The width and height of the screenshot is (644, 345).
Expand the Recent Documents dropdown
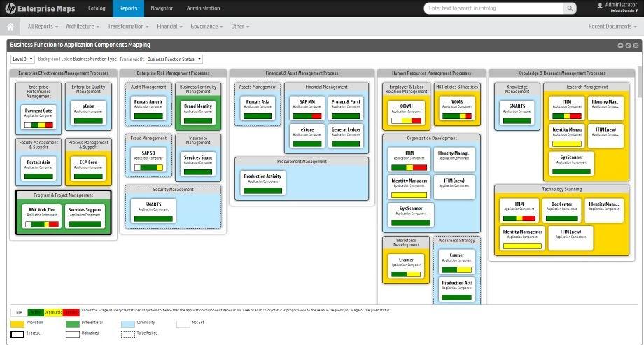click(x=612, y=27)
